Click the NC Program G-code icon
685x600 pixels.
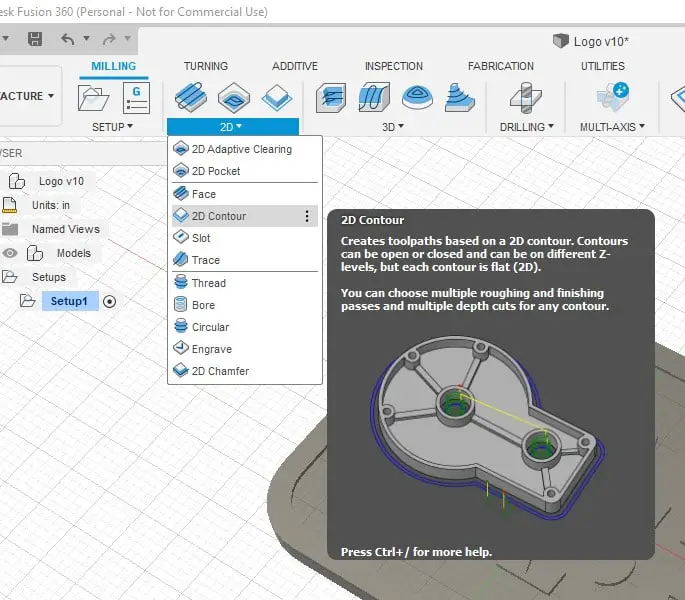(x=136, y=98)
